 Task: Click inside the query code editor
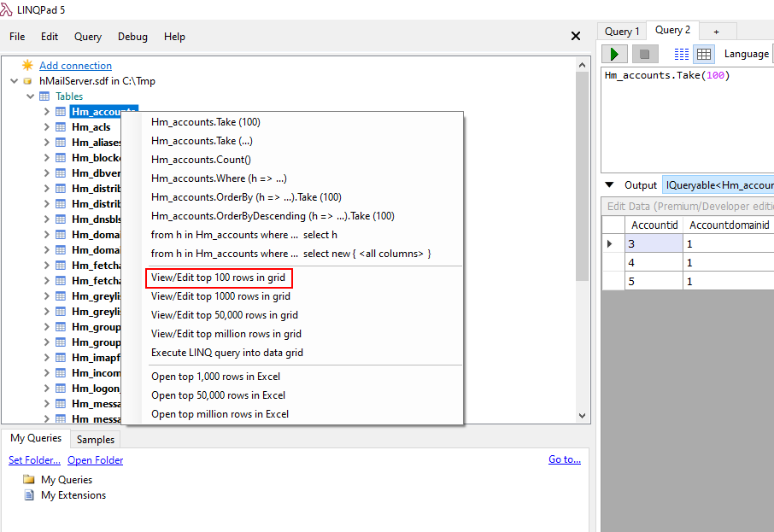[688, 120]
